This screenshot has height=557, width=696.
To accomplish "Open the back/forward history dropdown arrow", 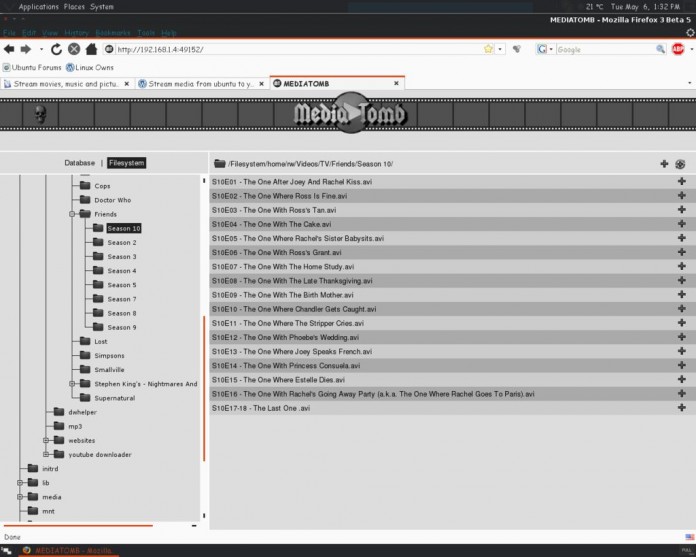I will pyautogui.click(x=41, y=49).
